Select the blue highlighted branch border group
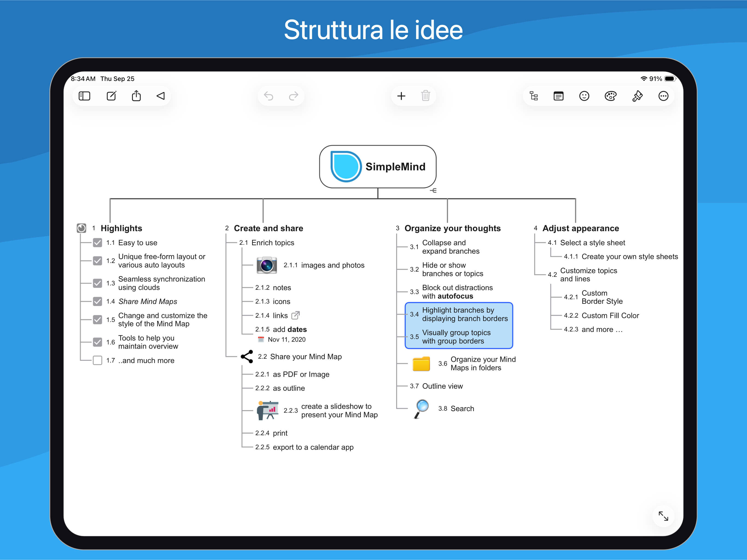The width and height of the screenshot is (747, 560). (x=459, y=325)
